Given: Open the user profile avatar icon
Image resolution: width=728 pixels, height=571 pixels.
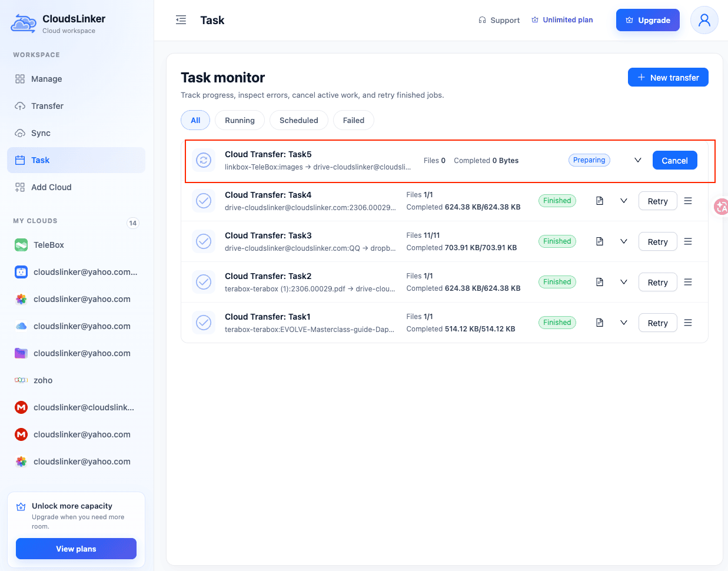Looking at the screenshot, I should (704, 20).
